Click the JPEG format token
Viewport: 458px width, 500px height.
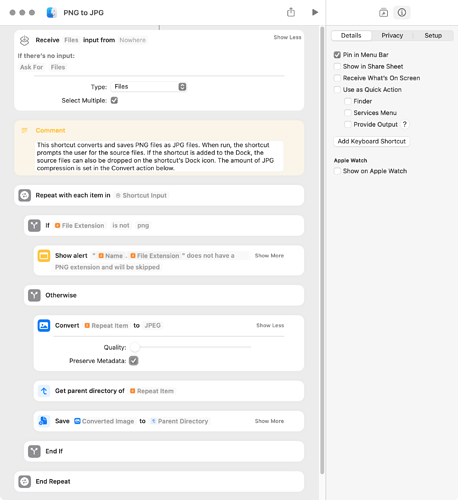pyautogui.click(x=153, y=325)
